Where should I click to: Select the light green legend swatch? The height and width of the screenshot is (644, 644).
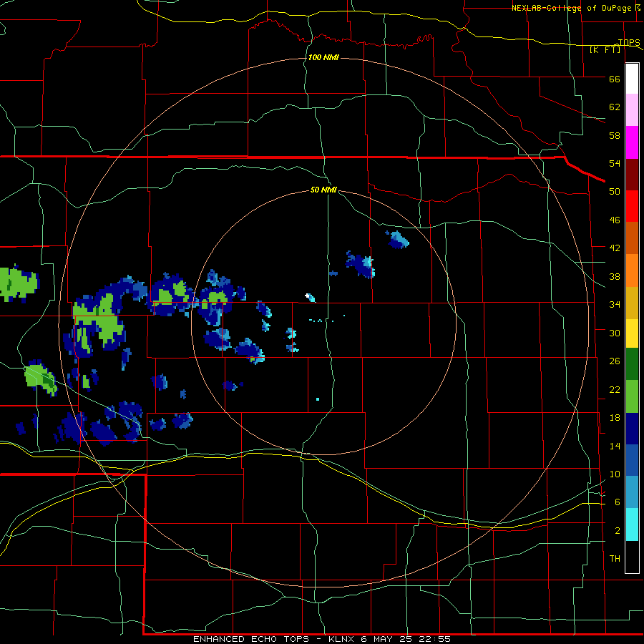click(x=632, y=396)
